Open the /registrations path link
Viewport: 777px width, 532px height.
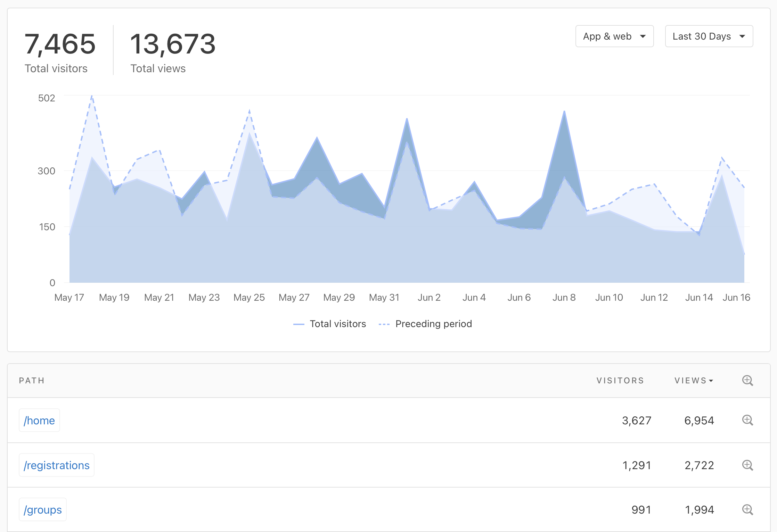click(x=57, y=465)
